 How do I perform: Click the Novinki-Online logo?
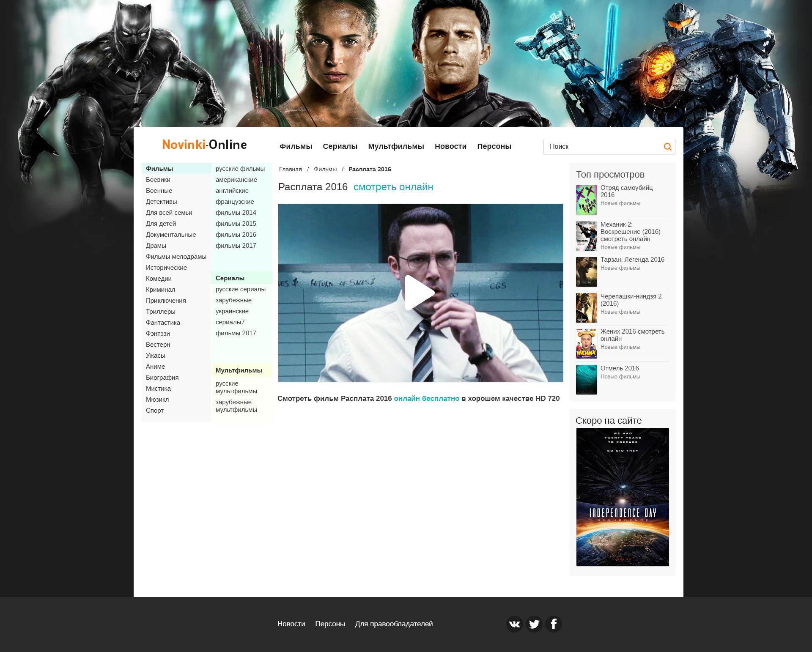click(x=205, y=145)
